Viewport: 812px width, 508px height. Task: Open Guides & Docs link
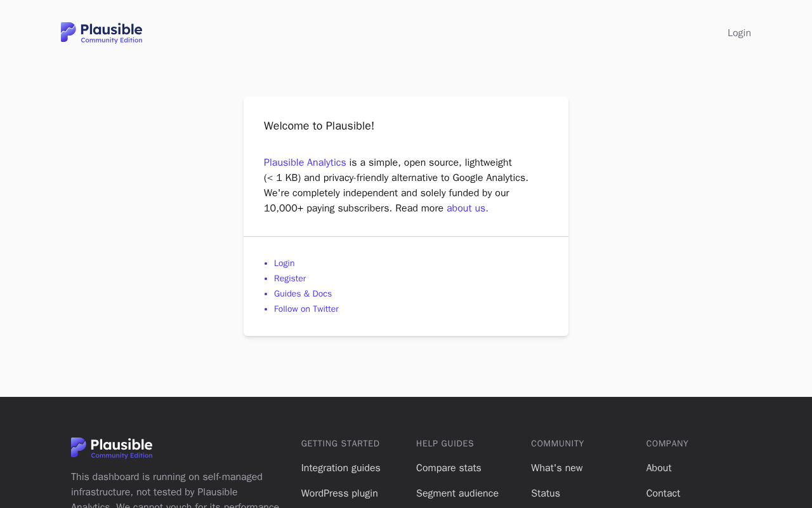point(303,294)
